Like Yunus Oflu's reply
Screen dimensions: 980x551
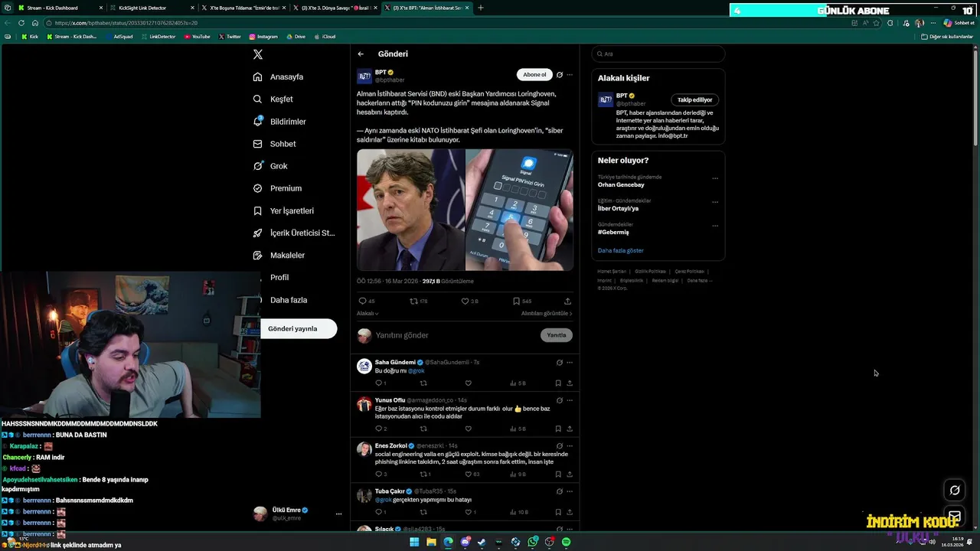[469, 429]
